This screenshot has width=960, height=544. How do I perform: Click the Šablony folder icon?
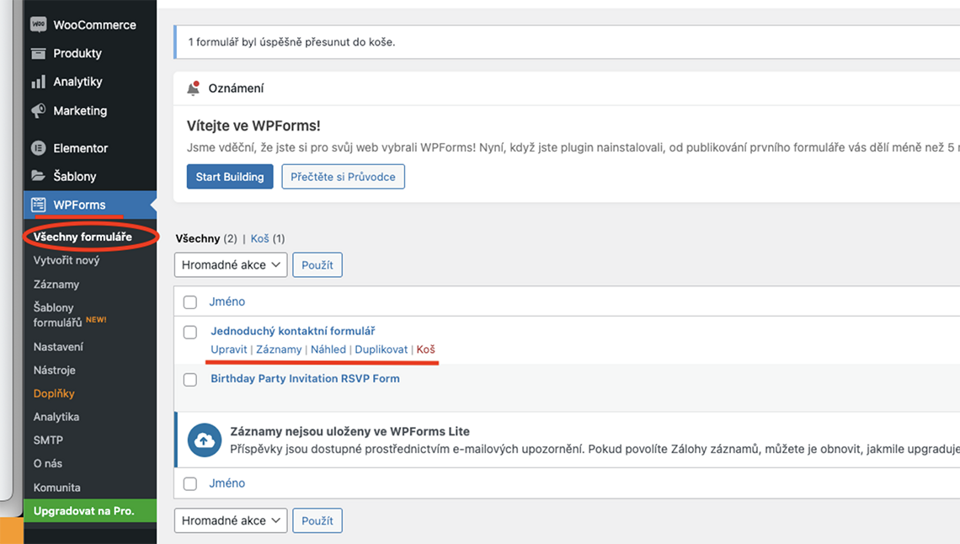[x=39, y=176]
